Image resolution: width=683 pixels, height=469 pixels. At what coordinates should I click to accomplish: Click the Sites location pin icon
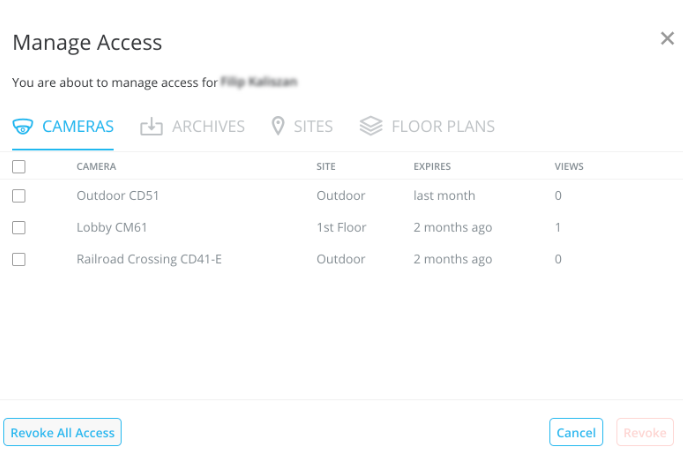click(278, 127)
